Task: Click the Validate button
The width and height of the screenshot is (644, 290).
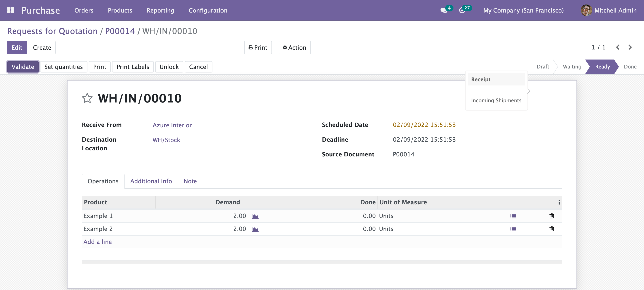Action: [23, 67]
